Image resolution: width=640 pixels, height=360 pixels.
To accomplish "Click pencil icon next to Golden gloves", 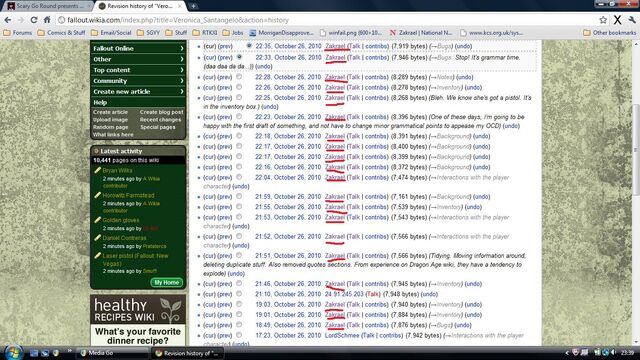I will (x=97, y=220).
